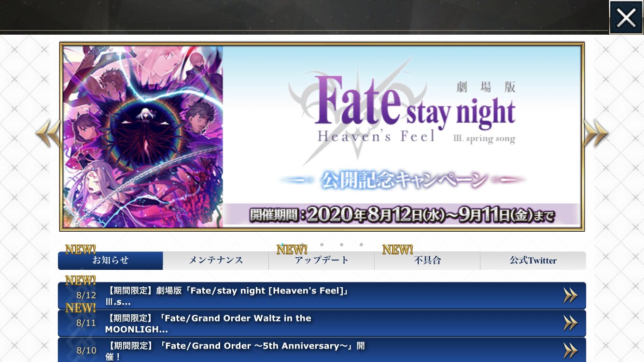View the 不具合 tab
This screenshot has width=644, height=362.
click(x=427, y=261)
